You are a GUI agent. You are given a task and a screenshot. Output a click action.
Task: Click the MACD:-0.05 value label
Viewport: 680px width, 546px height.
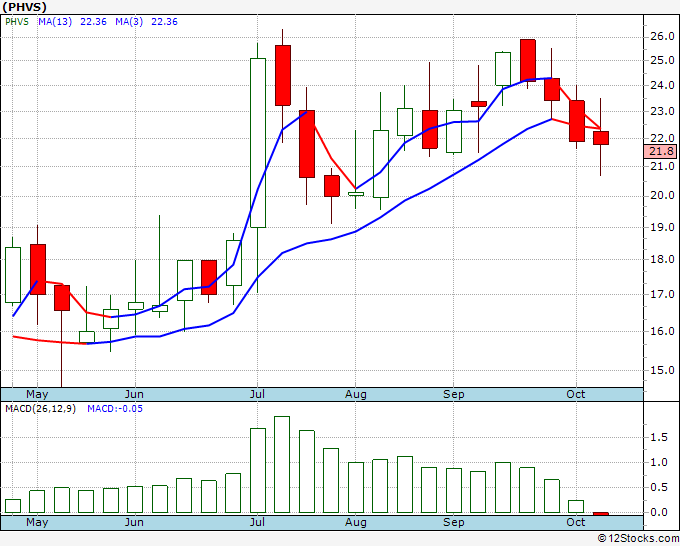[115, 409]
